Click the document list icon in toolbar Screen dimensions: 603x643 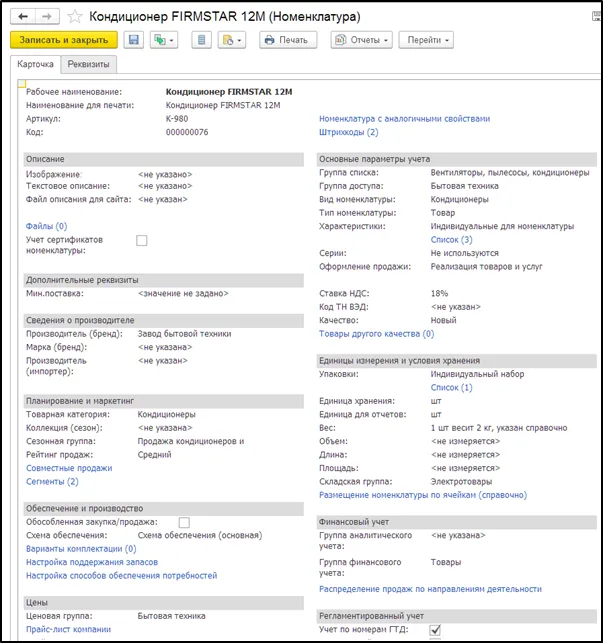202,40
